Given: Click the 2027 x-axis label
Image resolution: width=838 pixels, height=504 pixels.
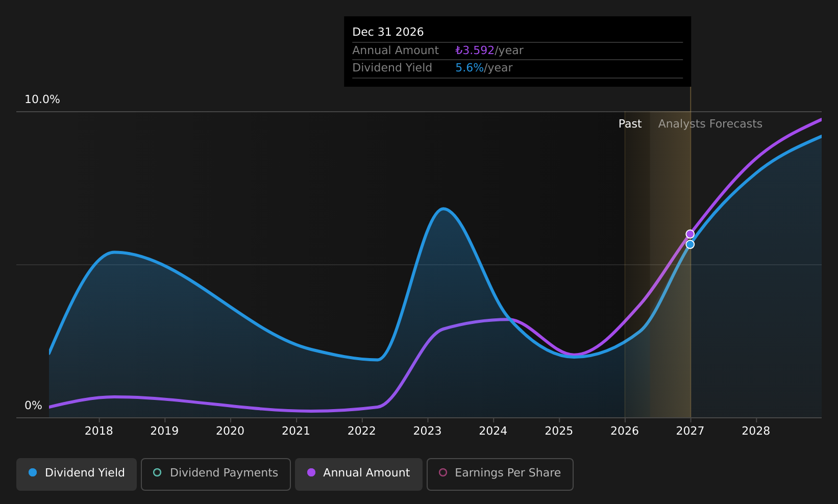Looking at the screenshot, I should pyautogui.click(x=690, y=431).
